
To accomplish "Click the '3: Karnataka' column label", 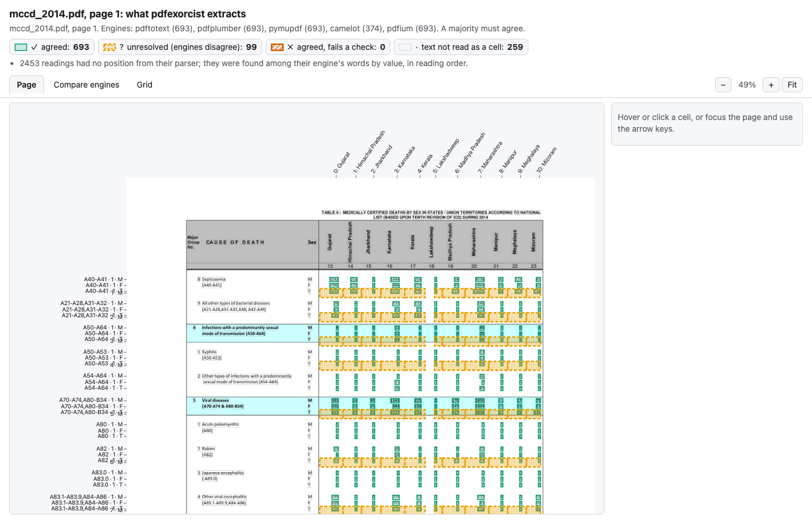I will pyautogui.click(x=405, y=159).
